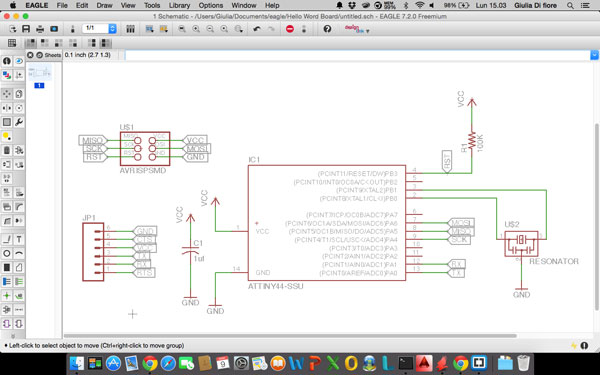The width and height of the screenshot is (600, 375).
Task: Select the Circle drawing tool
Action: tap(7, 253)
